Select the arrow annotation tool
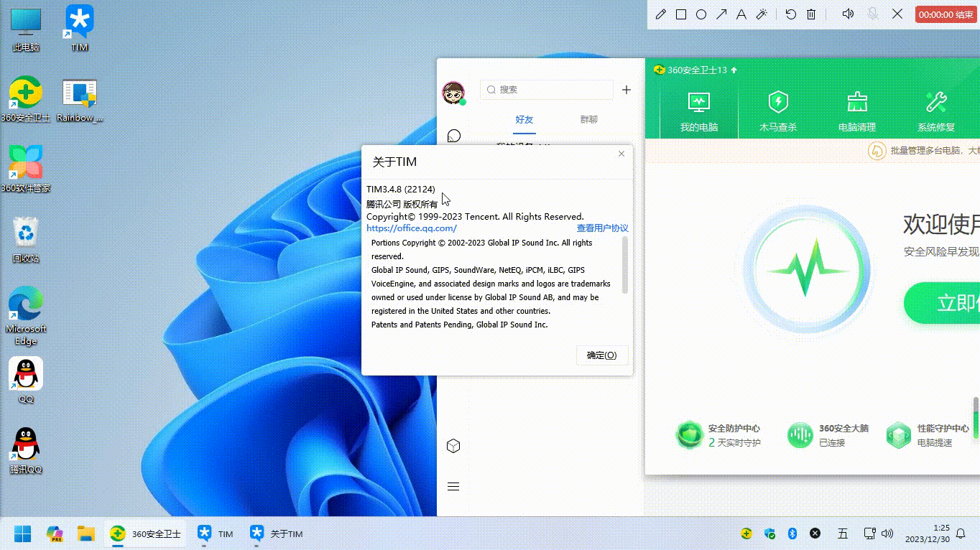This screenshot has height=550, width=980. coord(721,14)
